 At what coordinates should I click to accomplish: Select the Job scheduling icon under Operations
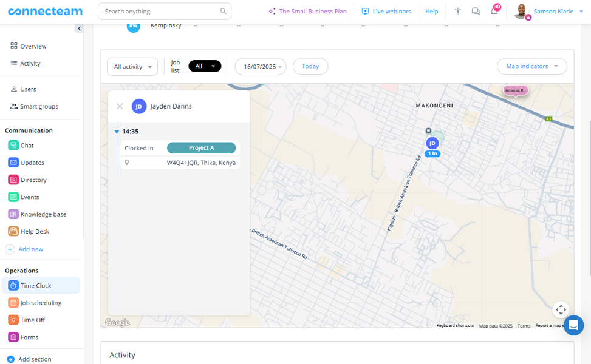[x=13, y=302]
